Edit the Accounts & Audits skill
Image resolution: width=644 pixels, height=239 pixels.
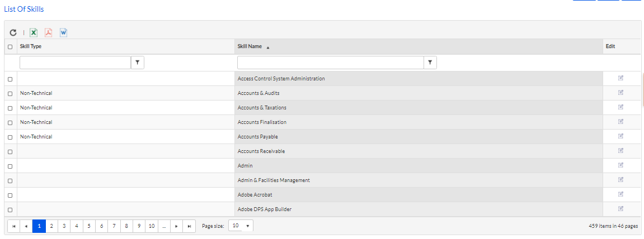621,93
